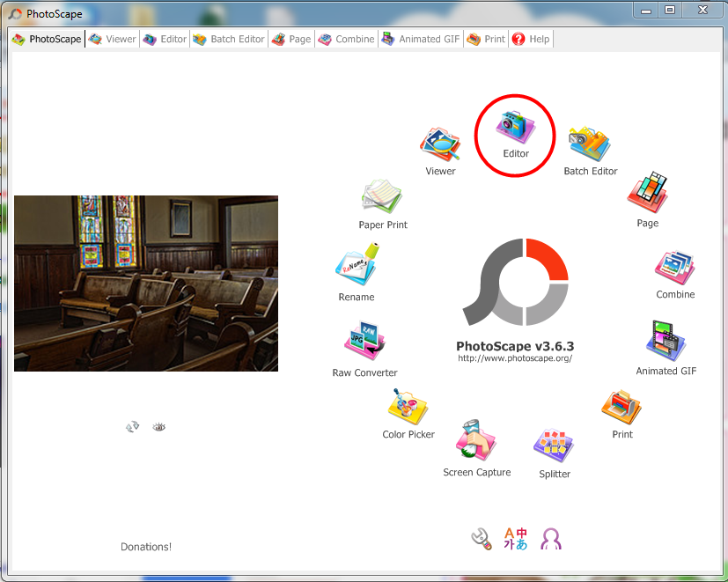This screenshot has height=582, width=728.
Task: Click the wrench settings icon
Action: [482, 539]
